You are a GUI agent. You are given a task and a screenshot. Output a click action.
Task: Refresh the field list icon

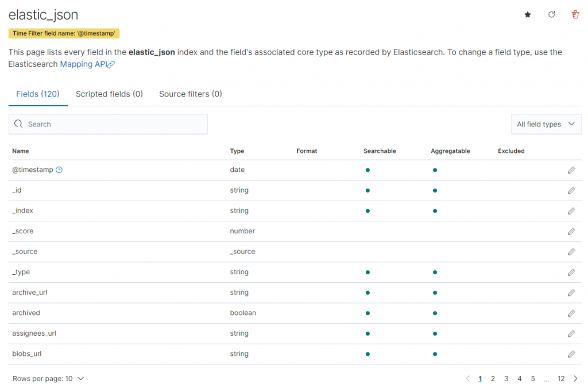coord(551,14)
